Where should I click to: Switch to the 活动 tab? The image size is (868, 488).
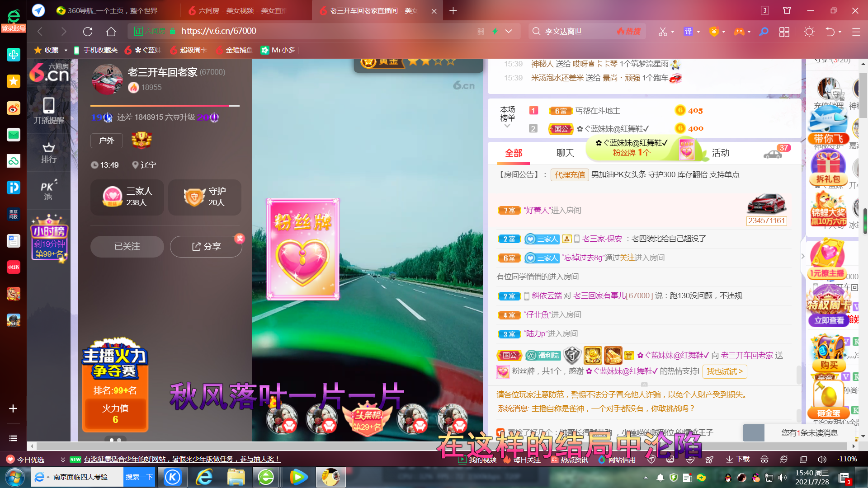click(x=721, y=153)
